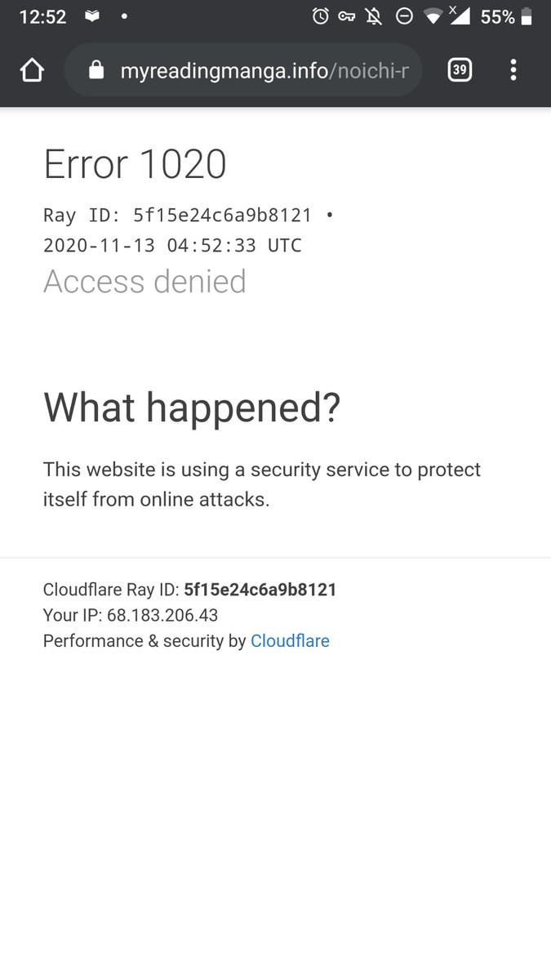Tap the Your IP address text
This screenshot has width=551, height=980.
pos(131,615)
